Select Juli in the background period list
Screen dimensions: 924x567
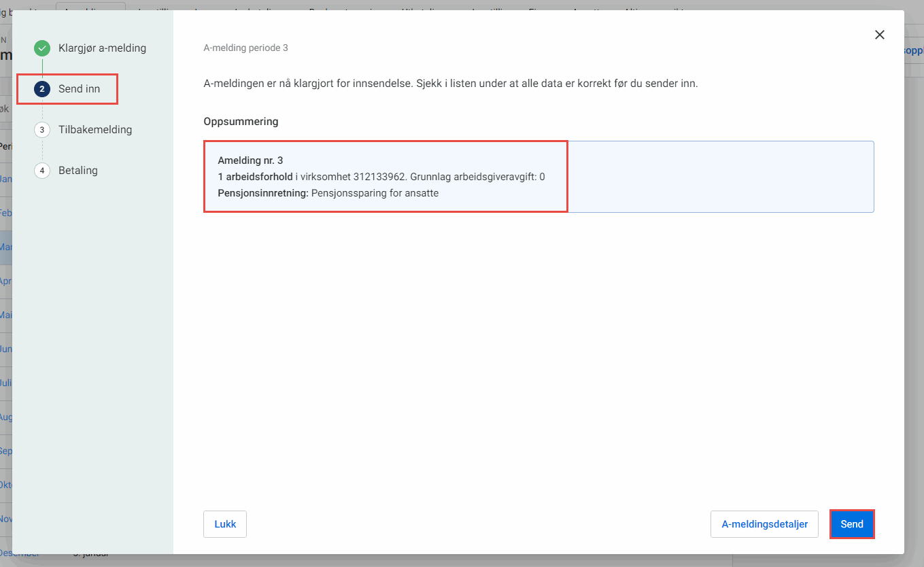pos(6,383)
